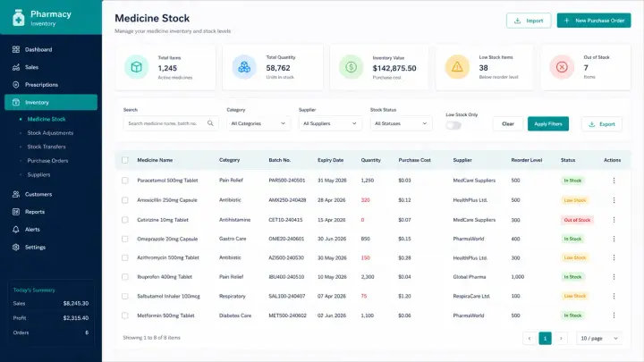Check the Cetirizine 10mg Tablet row checkbox
The height and width of the screenshot is (362, 644).
125,220
